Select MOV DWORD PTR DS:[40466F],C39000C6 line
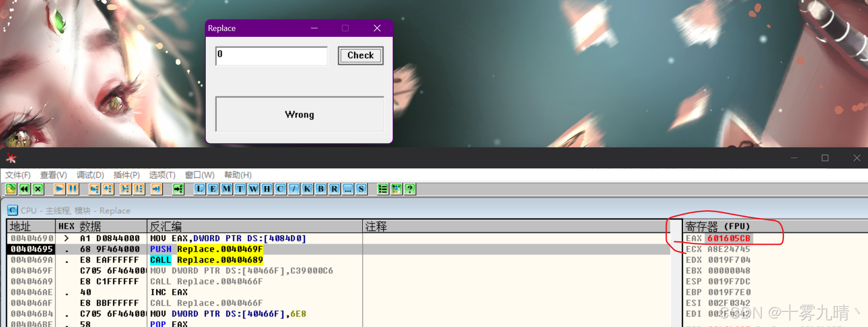The width and height of the screenshot is (868, 327). click(242, 271)
